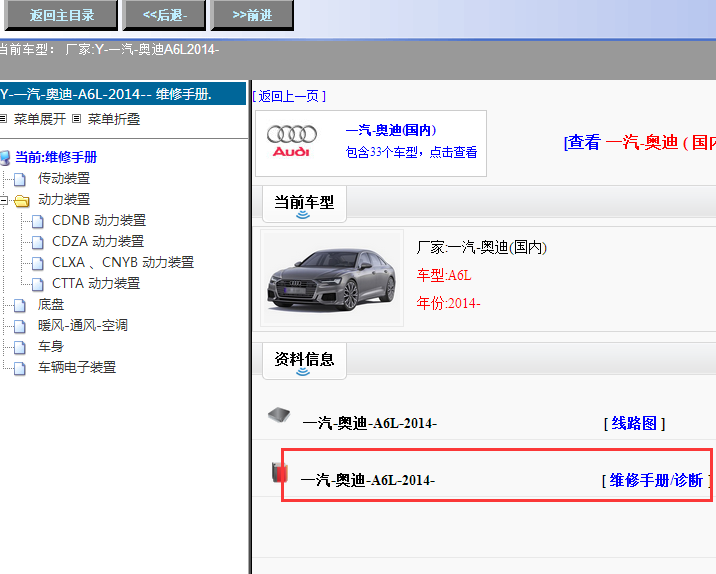
Task: Go forward with the >>前进 button
Action: (252, 15)
